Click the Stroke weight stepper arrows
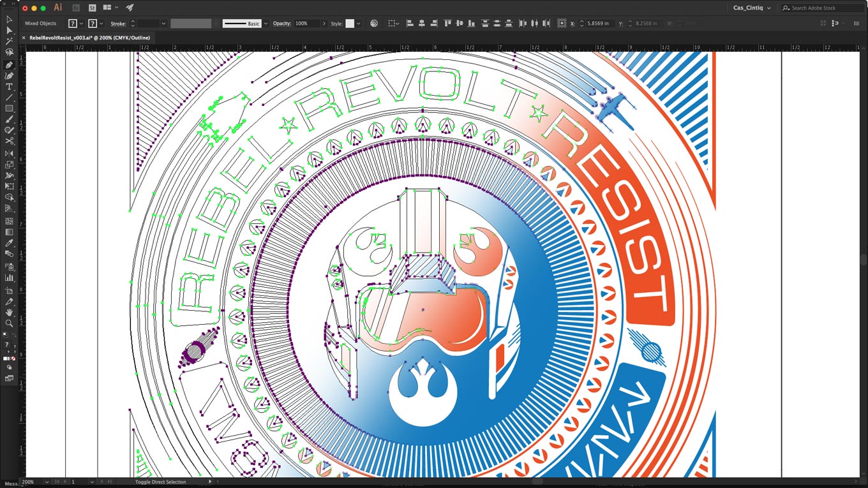The image size is (868, 488). pyautogui.click(x=133, y=24)
